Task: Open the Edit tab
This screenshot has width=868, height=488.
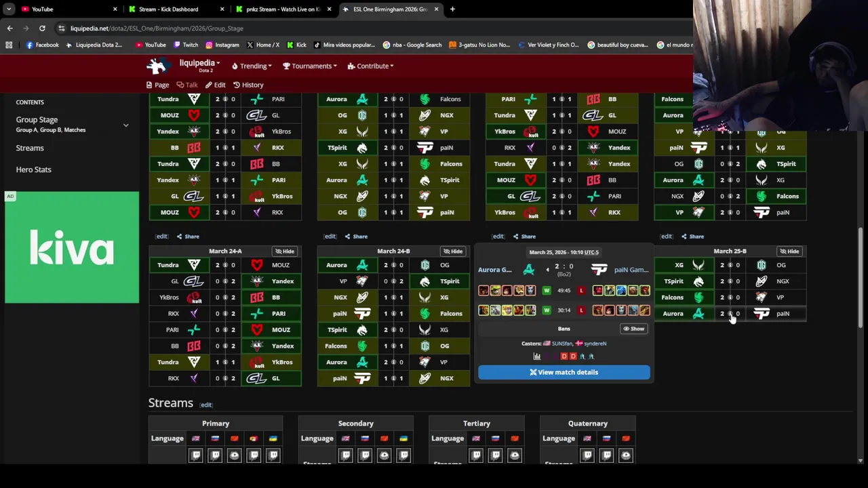Action: click(215, 85)
